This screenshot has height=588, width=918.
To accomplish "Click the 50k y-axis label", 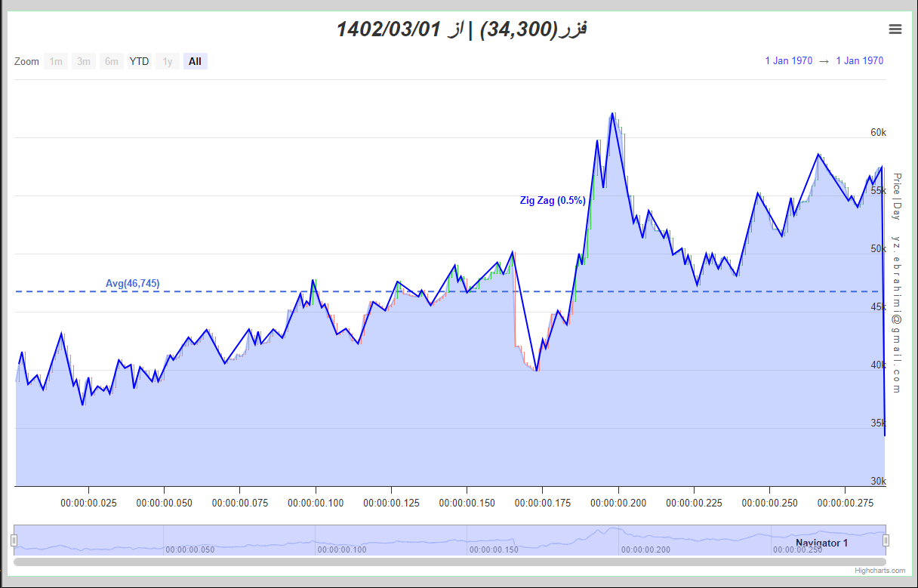I will [878, 249].
